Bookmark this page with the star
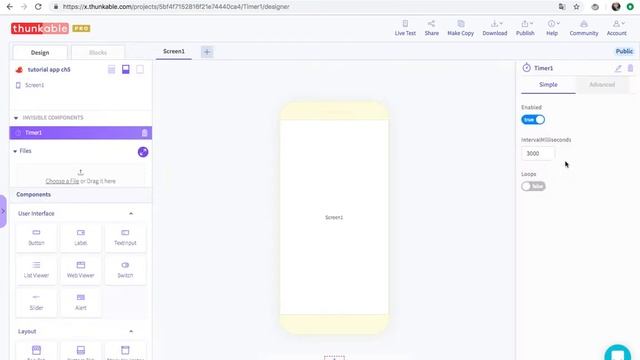640x360 pixels. coord(576,7)
